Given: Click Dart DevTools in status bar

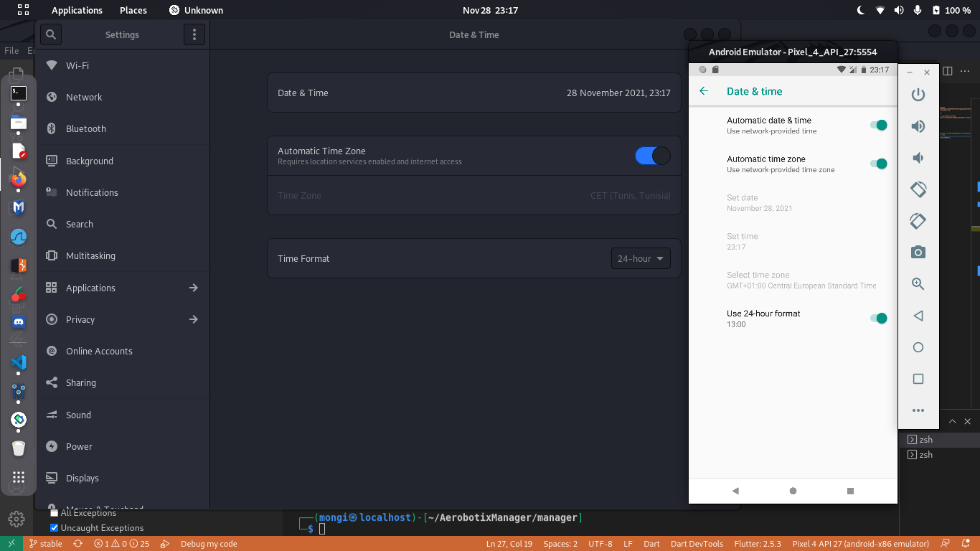Looking at the screenshot, I should coord(695,544).
